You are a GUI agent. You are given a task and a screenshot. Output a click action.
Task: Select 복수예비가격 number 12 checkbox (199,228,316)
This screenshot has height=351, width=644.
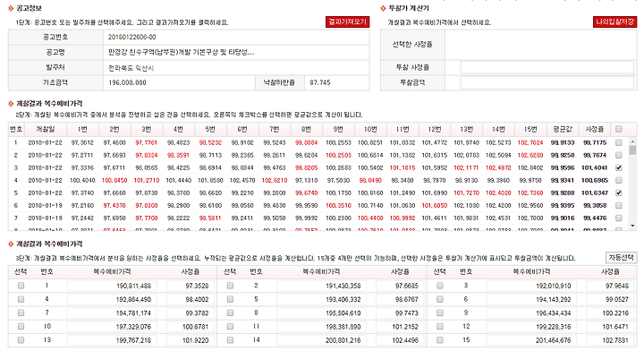click(x=440, y=326)
